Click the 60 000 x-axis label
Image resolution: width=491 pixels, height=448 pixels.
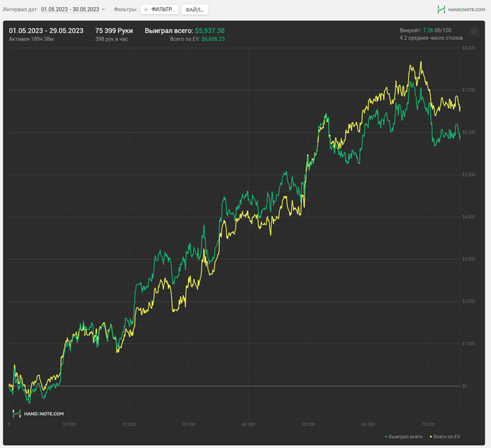[x=368, y=425]
